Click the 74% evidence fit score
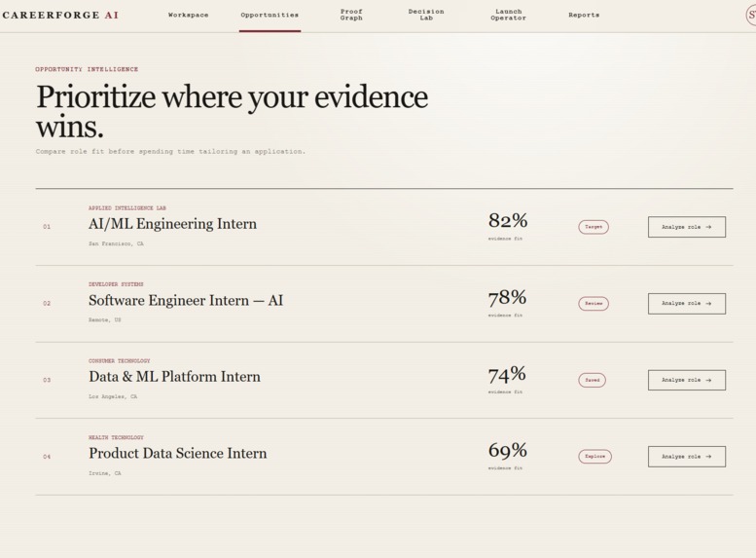 pos(507,374)
